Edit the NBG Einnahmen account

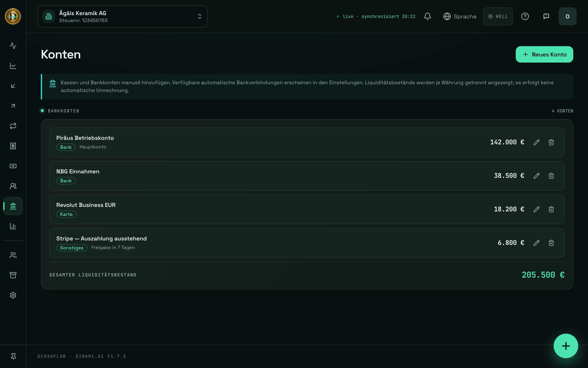pyautogui.click(x=537, y=176)
